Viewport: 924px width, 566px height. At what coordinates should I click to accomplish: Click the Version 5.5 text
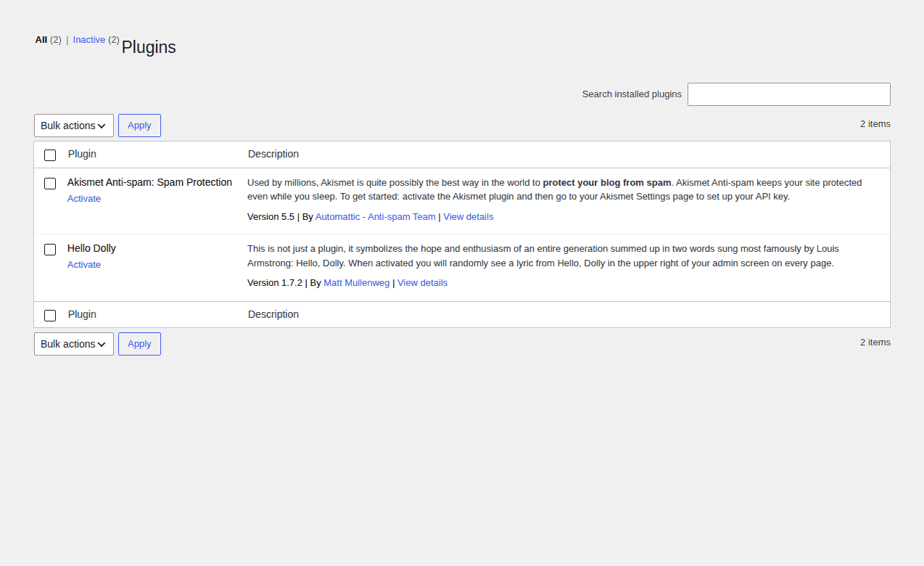[x=271, y=217]
